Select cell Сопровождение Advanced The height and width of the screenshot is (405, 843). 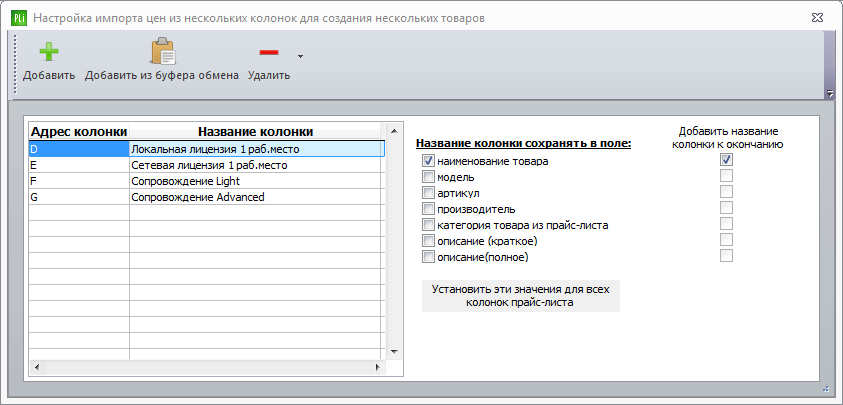point(257,197)
